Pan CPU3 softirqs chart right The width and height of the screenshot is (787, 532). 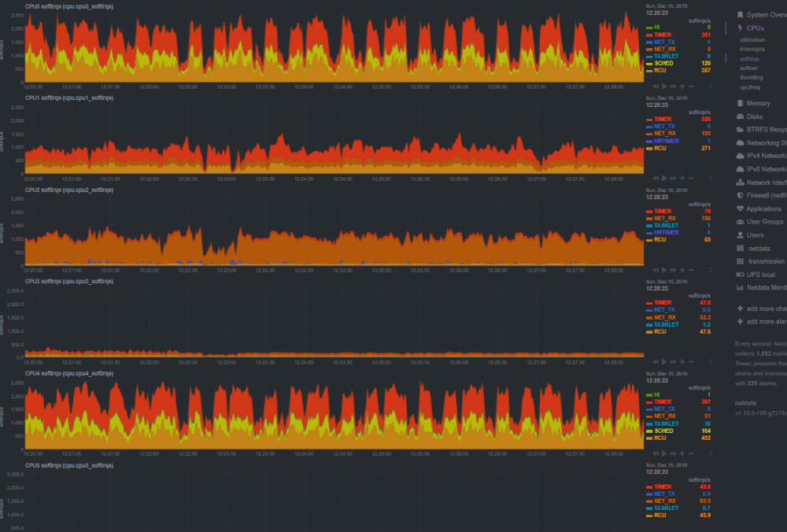click(x=673, y=361)
